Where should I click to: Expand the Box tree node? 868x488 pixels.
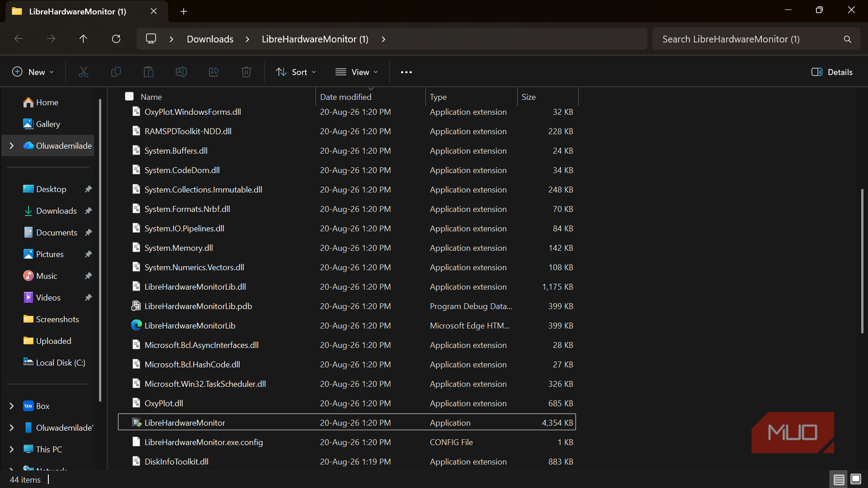(x=12, y=406)
